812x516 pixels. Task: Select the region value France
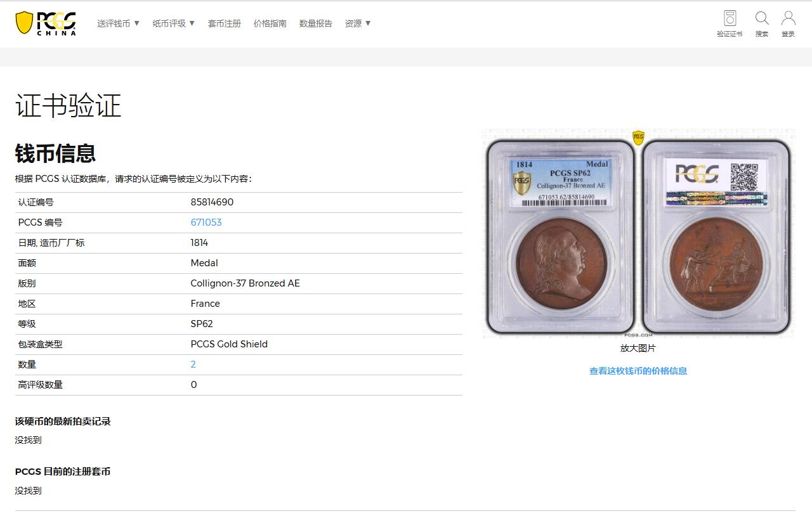(x=205, y=304)
